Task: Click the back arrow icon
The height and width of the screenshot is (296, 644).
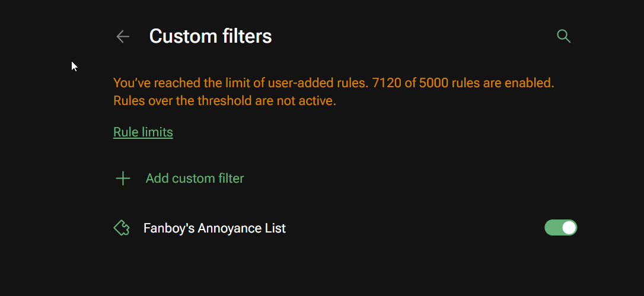Action: click(123, 37)
